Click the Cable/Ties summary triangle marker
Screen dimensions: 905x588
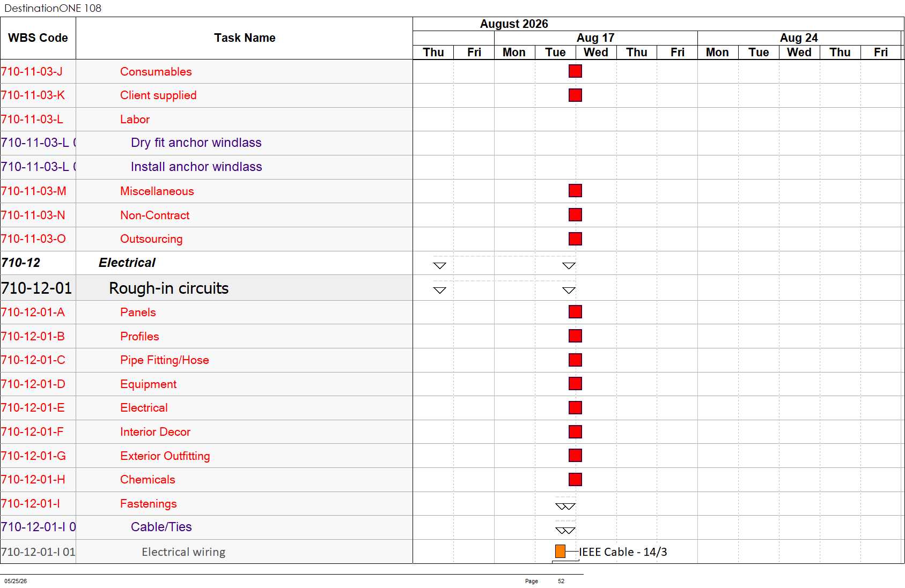(x=565, y=531)
